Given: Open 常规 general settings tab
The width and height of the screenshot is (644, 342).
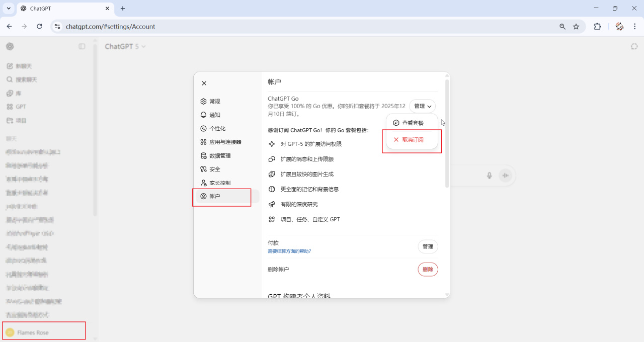Looking at the screenshot, I should click(227, 101).
